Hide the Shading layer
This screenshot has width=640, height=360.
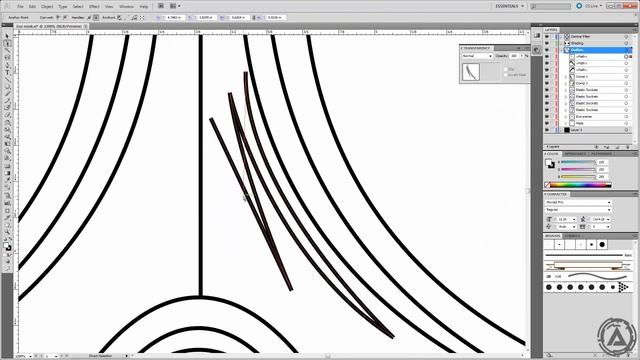547,43
